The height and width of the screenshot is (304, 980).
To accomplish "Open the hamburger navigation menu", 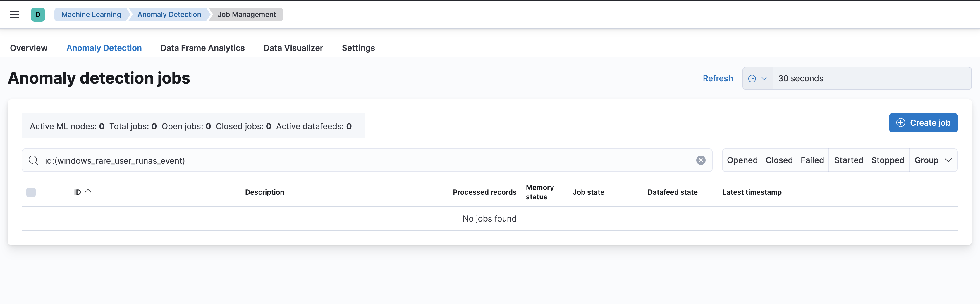I will pyautogui.click(x=14, y=14).
